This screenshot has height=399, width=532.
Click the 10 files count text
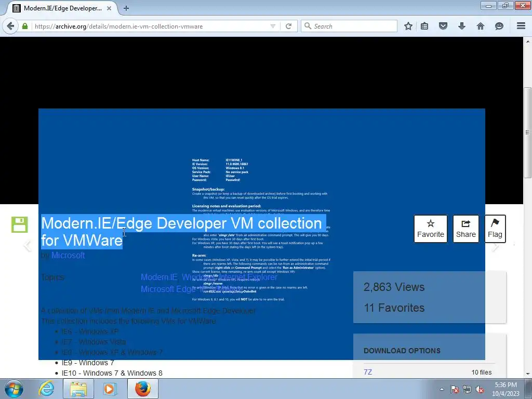point(482,372)
